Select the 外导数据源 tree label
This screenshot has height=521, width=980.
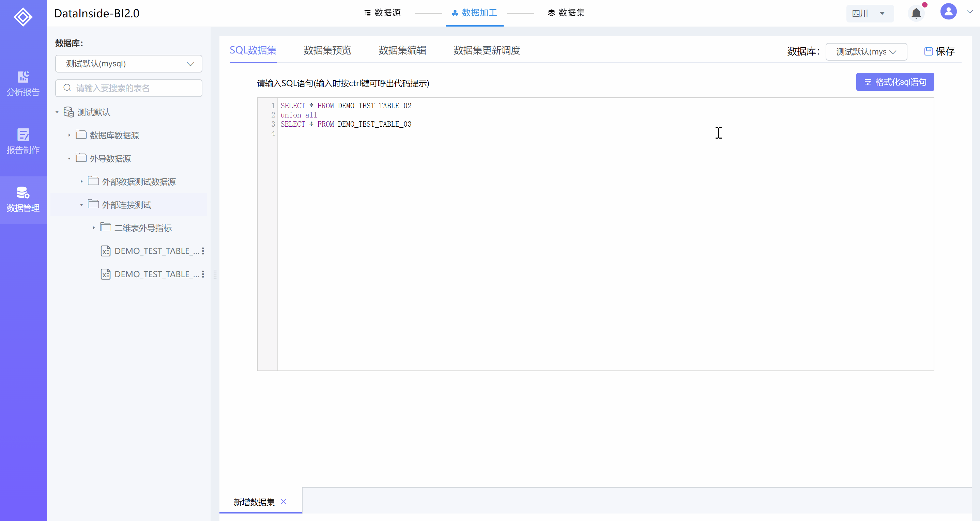[110, 159]
